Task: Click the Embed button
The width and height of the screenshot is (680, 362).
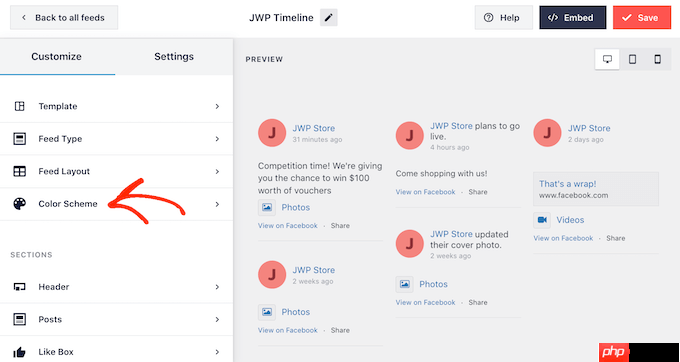Action: 572,18
